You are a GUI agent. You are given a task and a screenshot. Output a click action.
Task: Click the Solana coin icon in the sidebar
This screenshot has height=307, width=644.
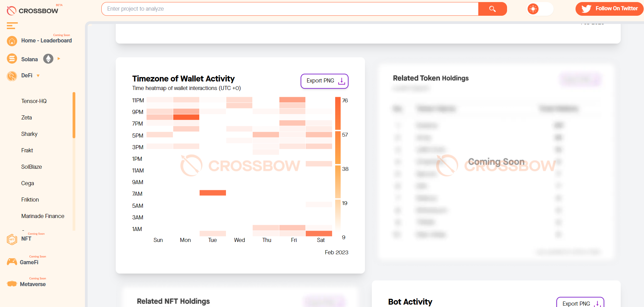pyautogui.click(x=12, y=59)
